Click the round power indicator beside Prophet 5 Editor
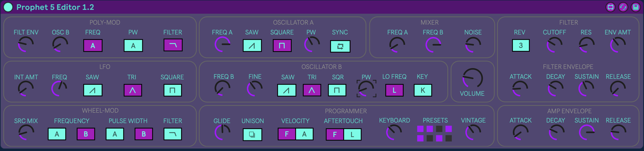This screenshot has width=644, height=151. point(8,7)
